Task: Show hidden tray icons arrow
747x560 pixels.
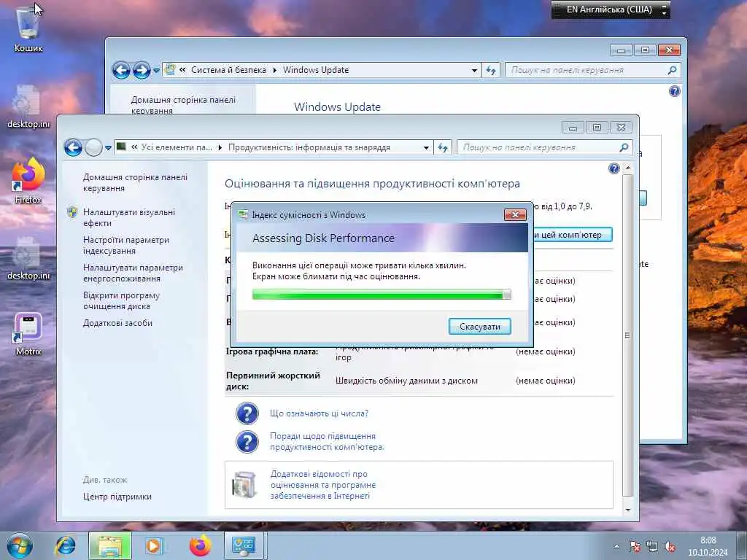Action: pos(616,547)
